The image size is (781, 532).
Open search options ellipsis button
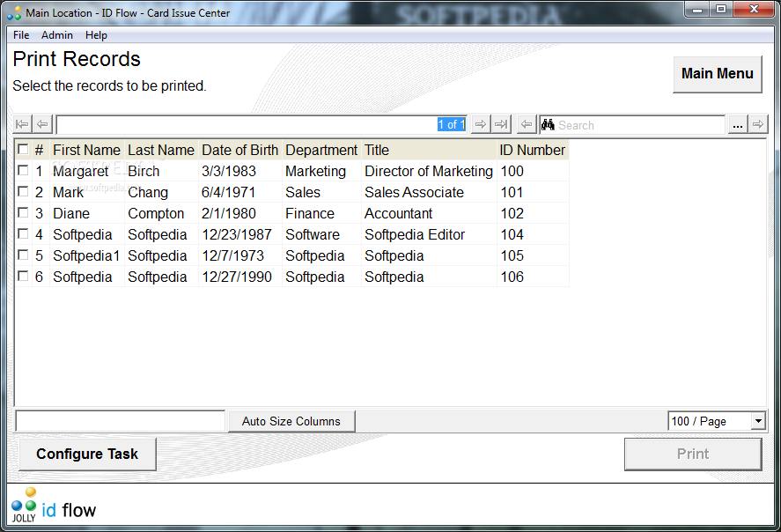(738, 124)
